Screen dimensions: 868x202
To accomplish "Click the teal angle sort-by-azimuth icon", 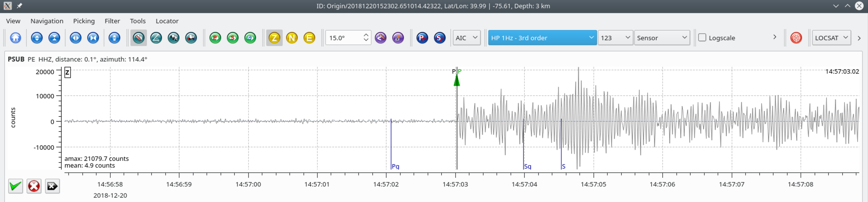I will [156, 38].
